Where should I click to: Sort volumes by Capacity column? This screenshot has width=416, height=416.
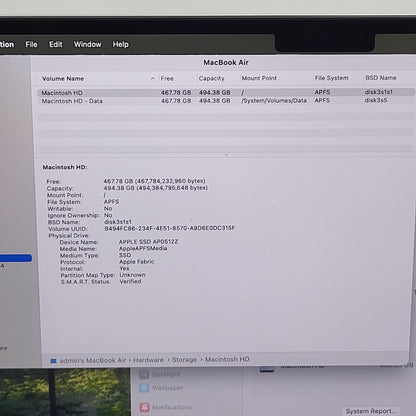point(211,78)
